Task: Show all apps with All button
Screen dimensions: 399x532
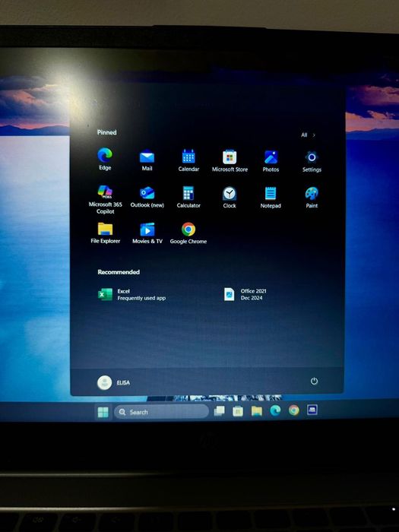Action: (x=308, y=135)
